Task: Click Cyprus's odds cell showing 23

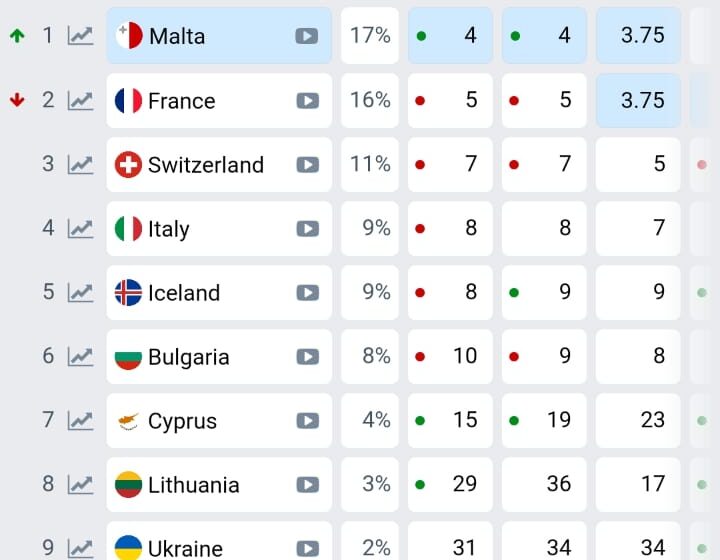Action: point(638,420)
